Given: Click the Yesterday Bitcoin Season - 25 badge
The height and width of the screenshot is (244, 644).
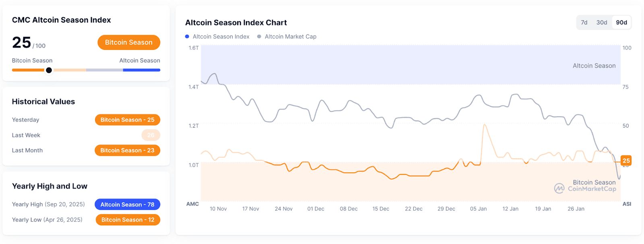Looking at the screenshot, I should [x=127, y=120].
